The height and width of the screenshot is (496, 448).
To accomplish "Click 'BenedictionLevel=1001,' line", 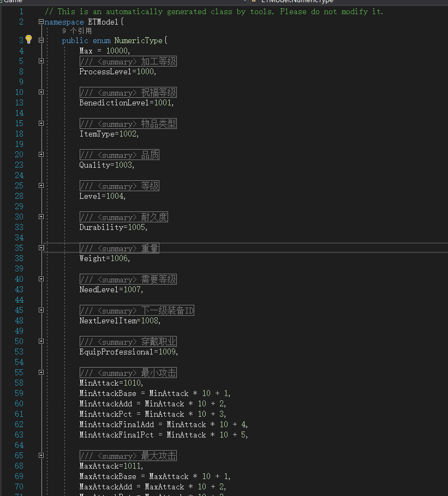I will coord(127,103).
